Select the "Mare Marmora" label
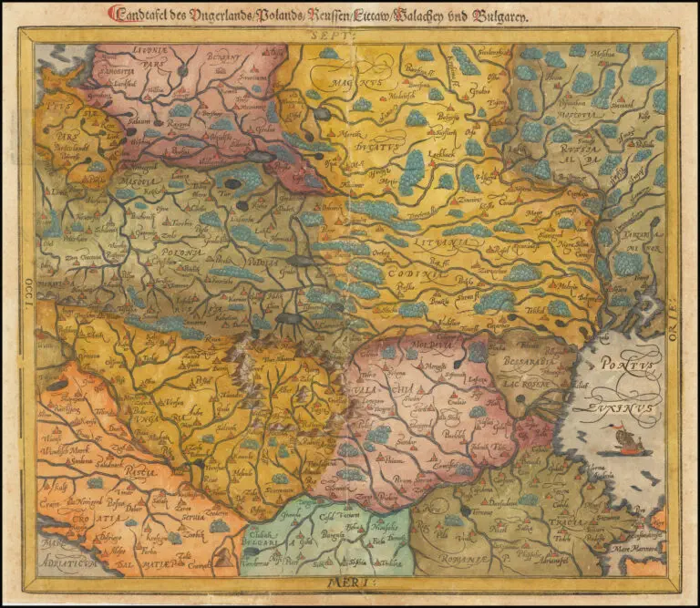 pos(634,550)
